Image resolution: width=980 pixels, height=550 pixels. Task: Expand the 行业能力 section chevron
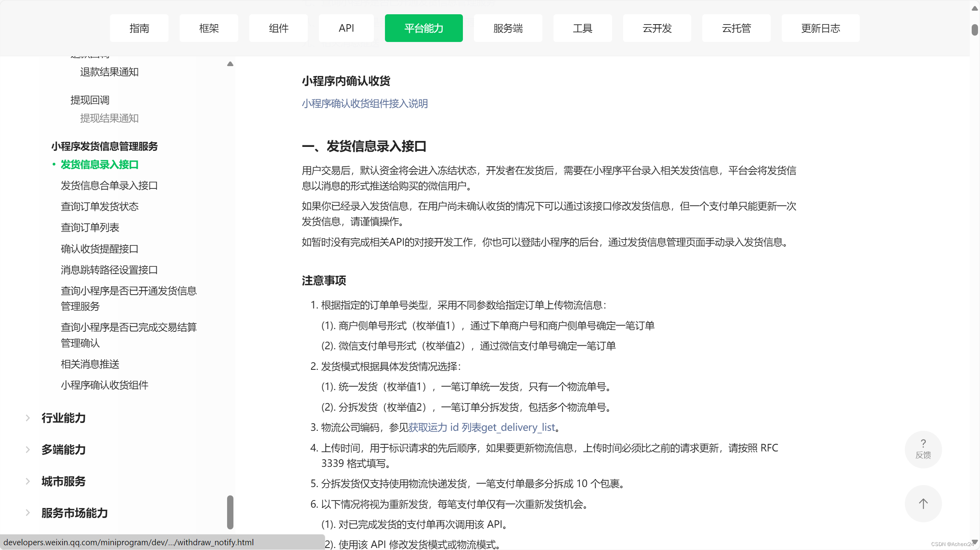(28, 418)
